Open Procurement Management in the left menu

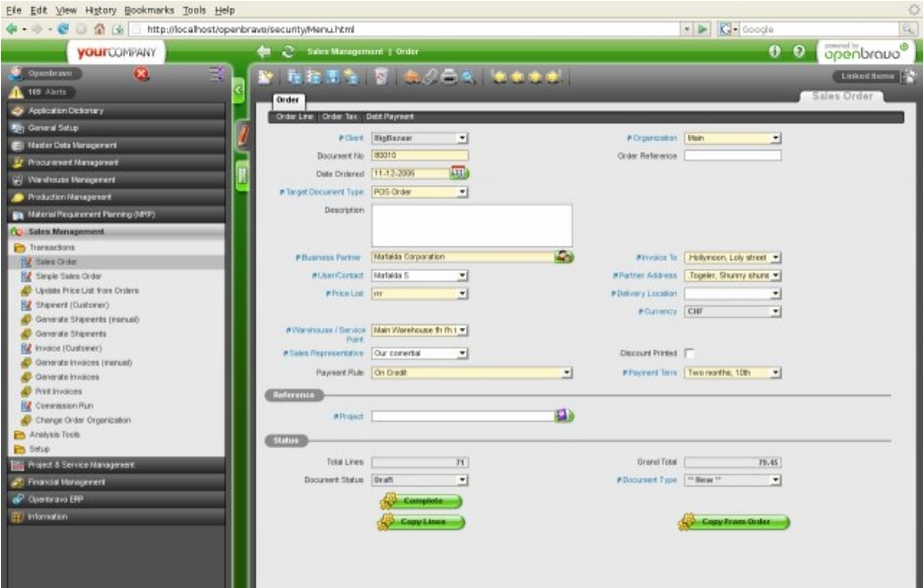coord(116,163)
